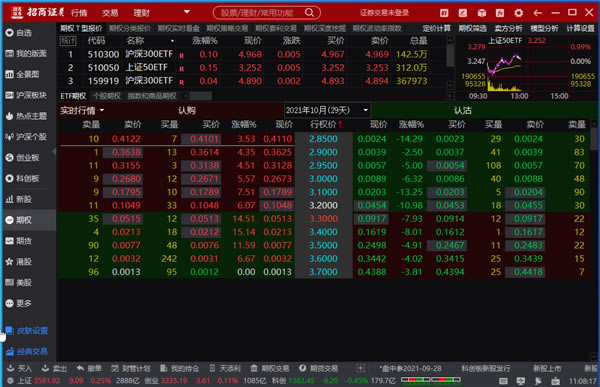The height and width of the screenshot is (387, 600).
Task: Open the top menu dropdown arrow
Action: (187, 12)
